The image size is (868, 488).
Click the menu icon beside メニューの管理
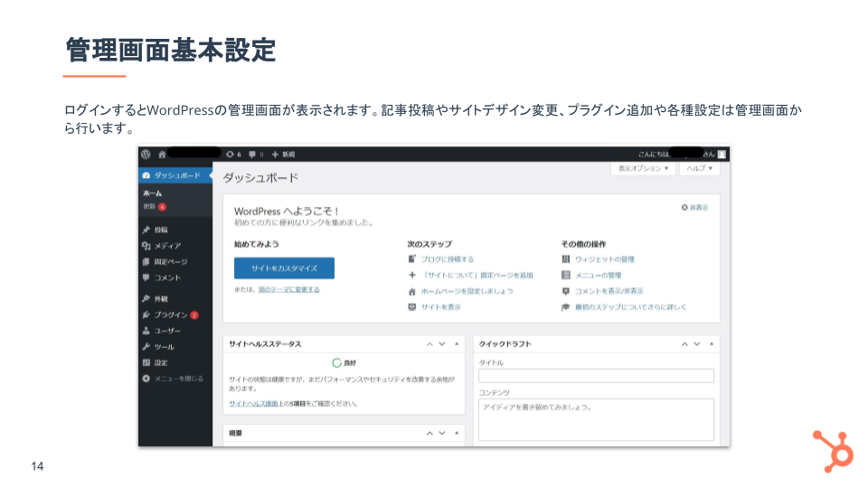(566, 275)
